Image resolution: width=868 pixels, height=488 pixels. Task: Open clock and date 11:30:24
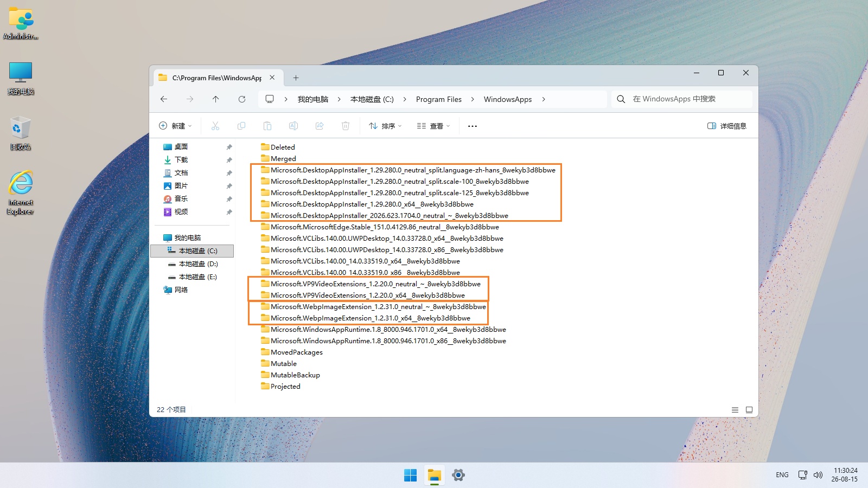click(845, 475)
